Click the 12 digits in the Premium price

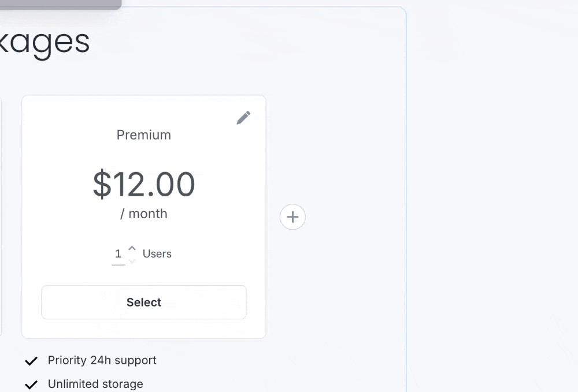pos(127,185)
